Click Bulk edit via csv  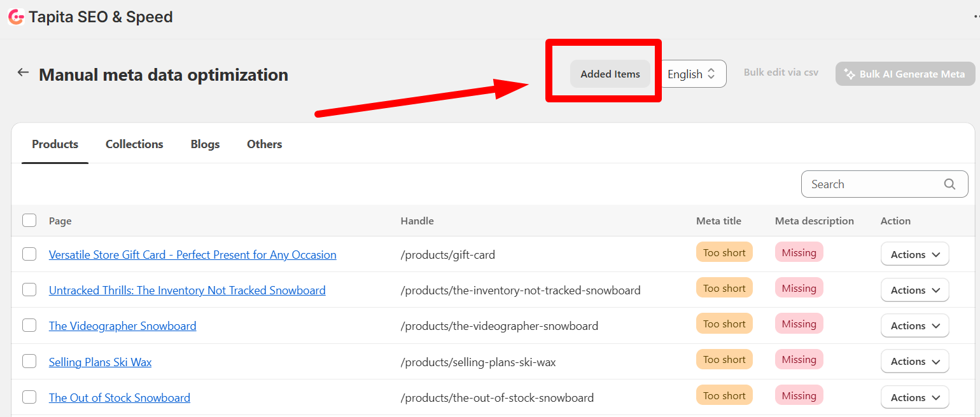[781, 72]
